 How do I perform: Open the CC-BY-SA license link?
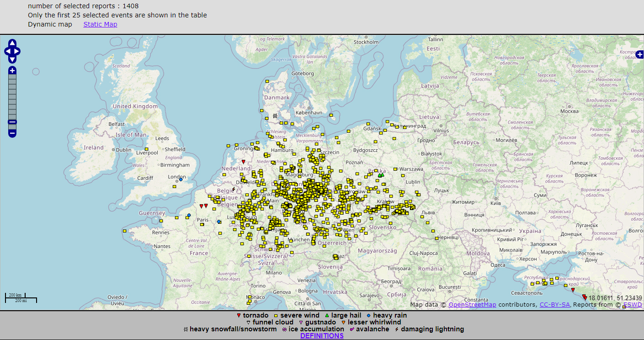tap(554, 305)
